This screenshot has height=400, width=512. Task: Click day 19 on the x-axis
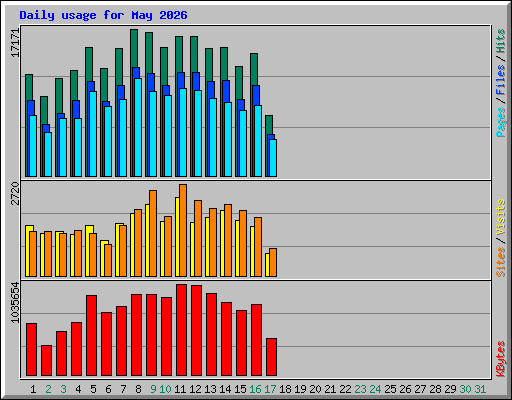click(300, 389)
